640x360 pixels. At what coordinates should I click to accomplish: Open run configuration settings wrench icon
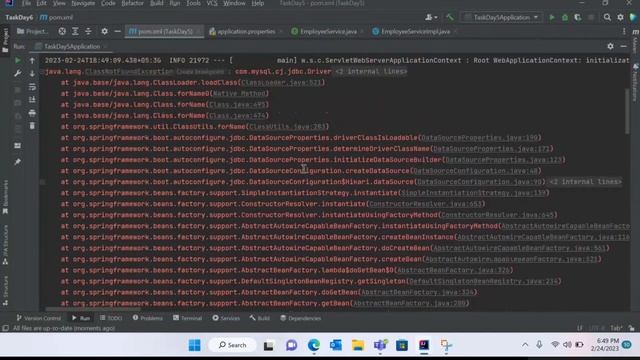click(18, 73)
